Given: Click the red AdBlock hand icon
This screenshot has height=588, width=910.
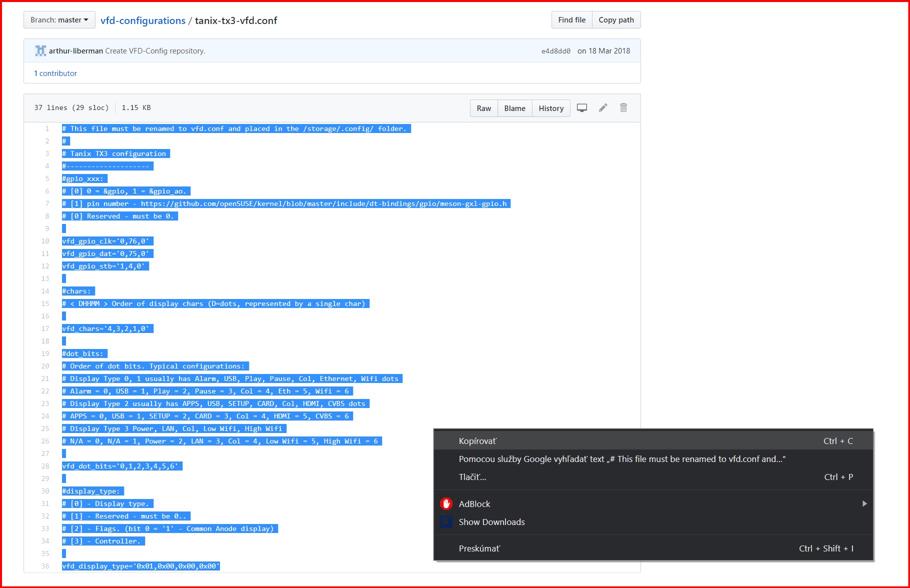Looking at the screenshot, I should (446, 504).
